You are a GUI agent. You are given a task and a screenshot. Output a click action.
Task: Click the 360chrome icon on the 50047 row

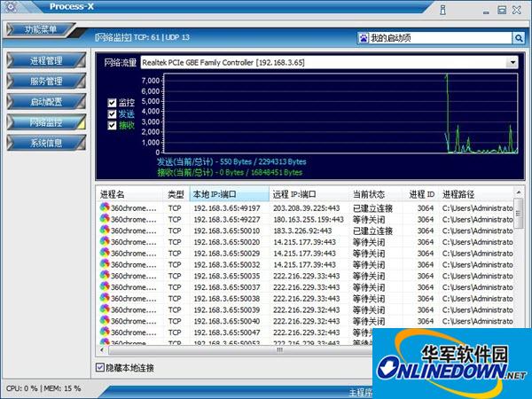(x=105, y=332)
